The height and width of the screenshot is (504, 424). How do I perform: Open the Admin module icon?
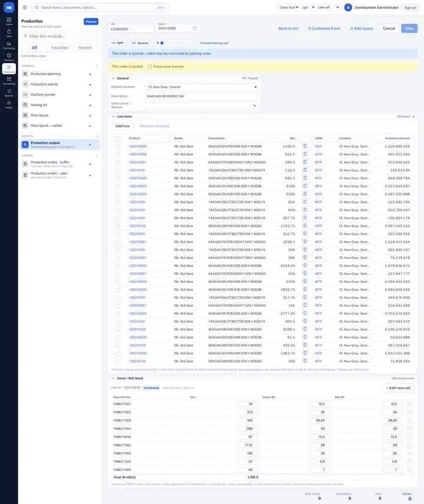[x=9, y=104]
